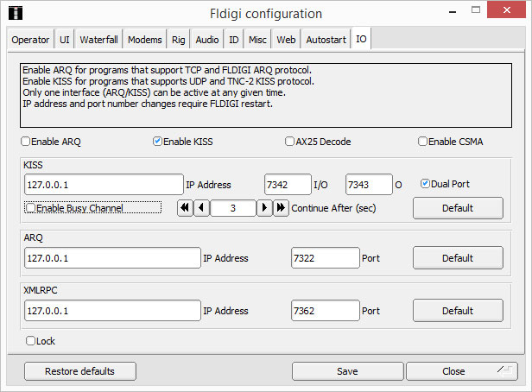The width and height of the screenshot is (532, 392).
Task: Uncheck the Enable KISS checkbox
Action: [157, 142]
